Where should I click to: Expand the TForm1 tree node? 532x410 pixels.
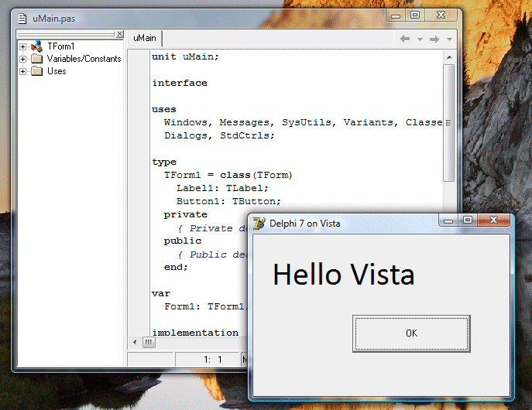pos(22,46)
